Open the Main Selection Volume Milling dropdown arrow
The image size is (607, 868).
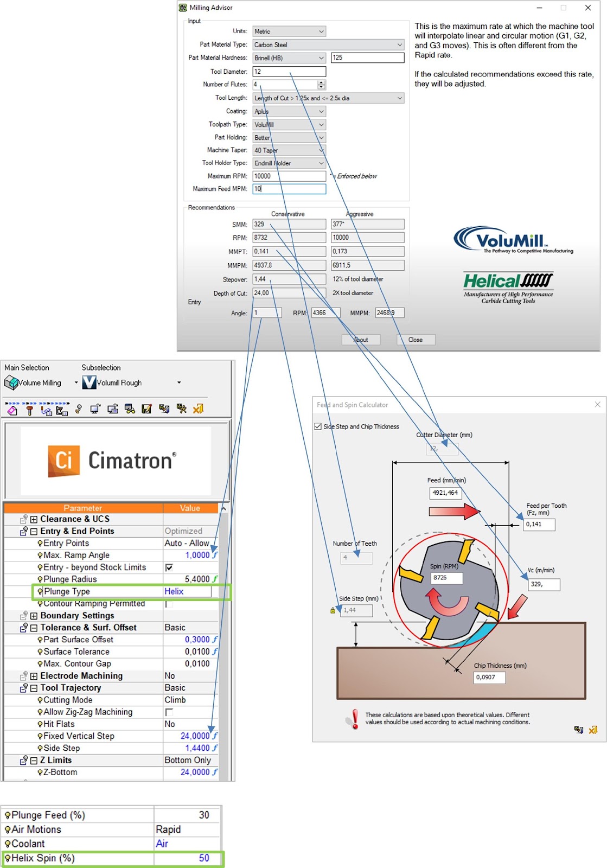coord(76,382)
